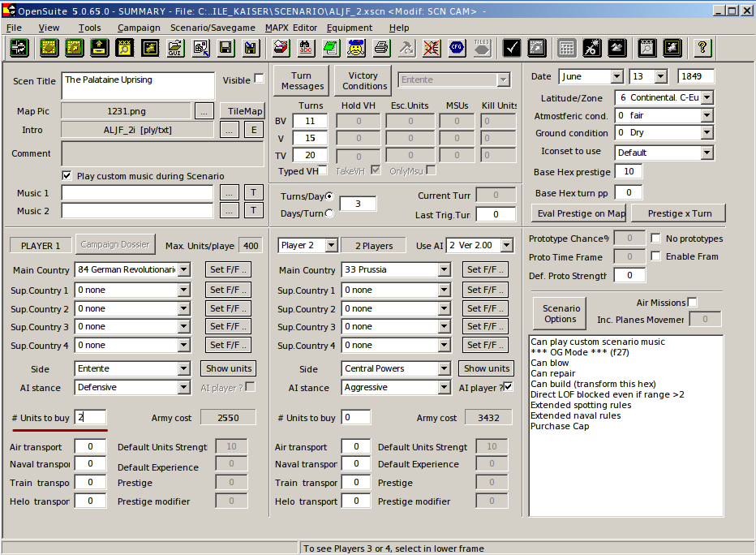Expand the Ground condition dropdown

coord(707,132)
